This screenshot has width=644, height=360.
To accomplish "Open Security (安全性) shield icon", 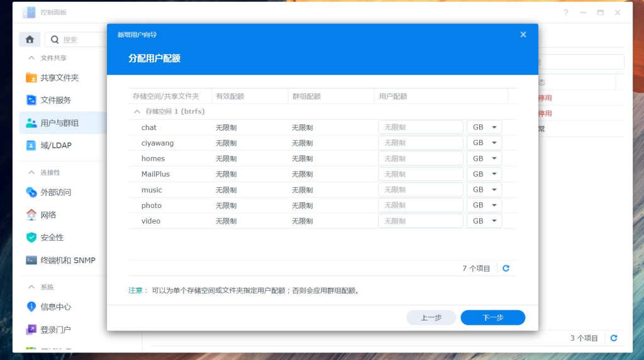I will click(x=31, y=237).
